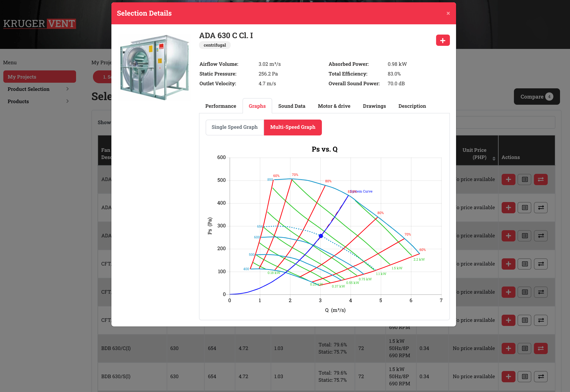
Task: Open the Compare list button
Action: 537,97
